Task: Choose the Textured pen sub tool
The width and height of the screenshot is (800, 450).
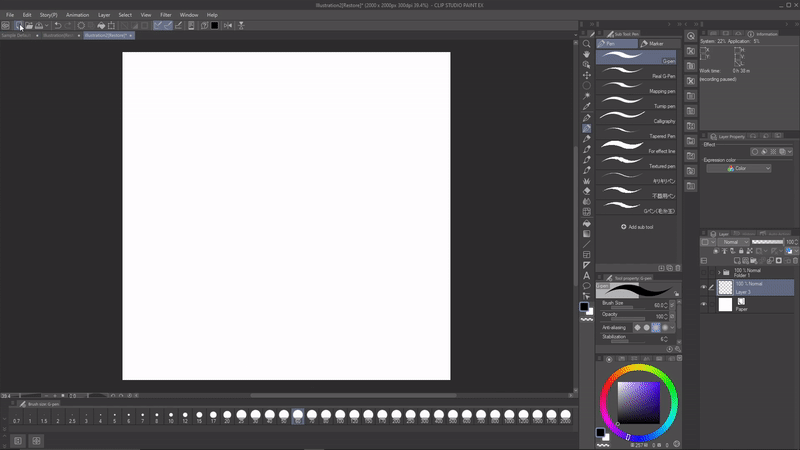Action: (x=636, y=162)
